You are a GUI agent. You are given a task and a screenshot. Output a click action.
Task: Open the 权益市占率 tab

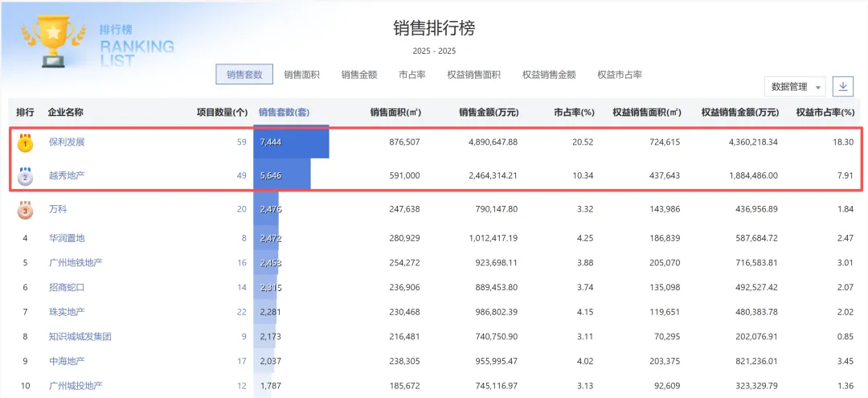tap(620, 75)
